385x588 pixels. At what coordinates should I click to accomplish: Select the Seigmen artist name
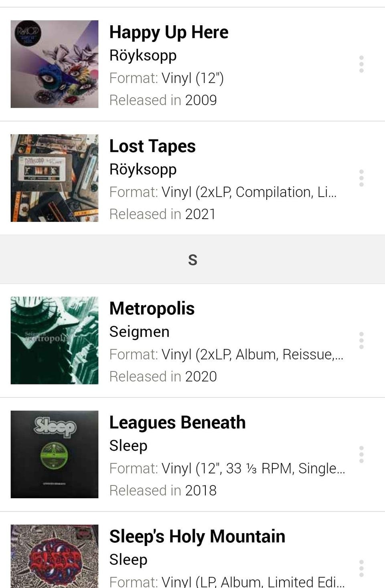tap(140, 332)
